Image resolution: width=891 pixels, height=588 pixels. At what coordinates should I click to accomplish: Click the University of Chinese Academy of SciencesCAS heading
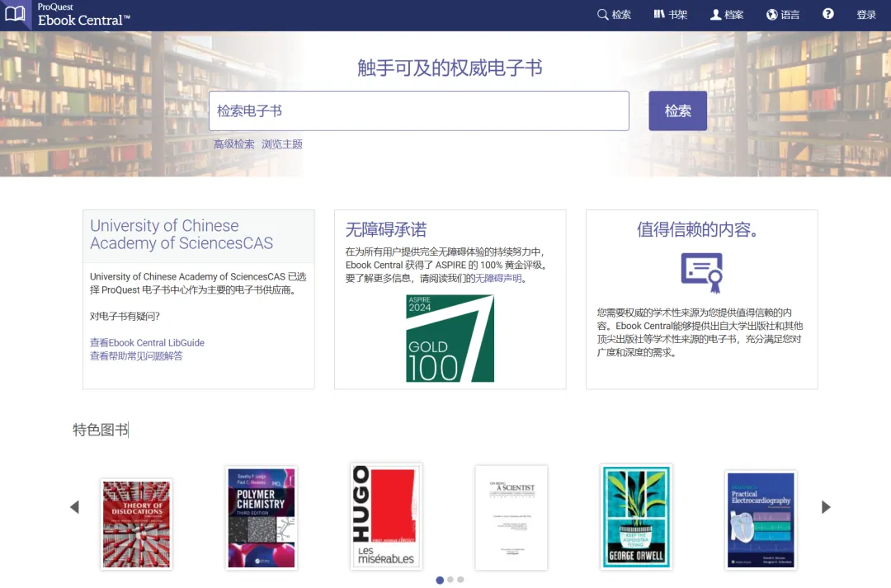(x=181, y=234)
